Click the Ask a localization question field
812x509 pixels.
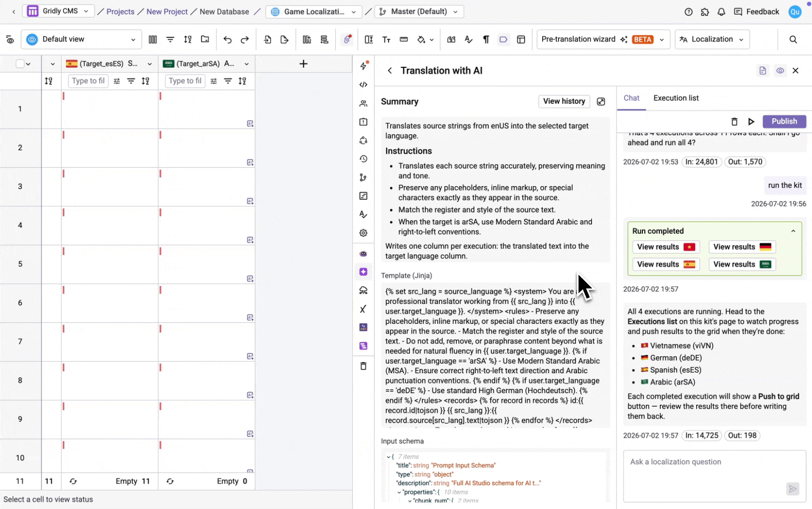tap(715, 476)
